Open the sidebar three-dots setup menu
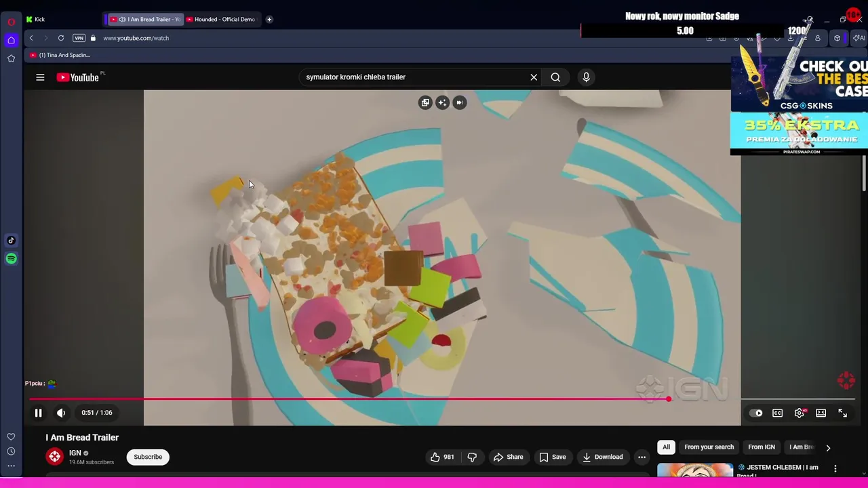The height and width of the screenshot is (488, 868). pyautogui.click(x=11, y=466)
